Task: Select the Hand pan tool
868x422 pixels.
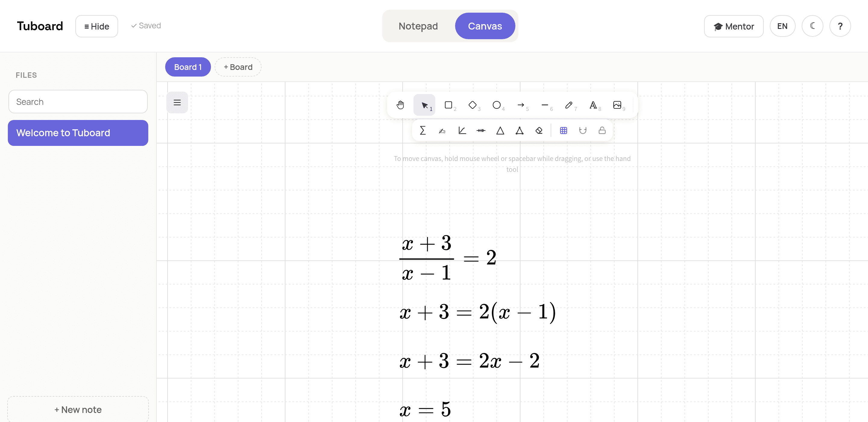Action: pyautogui.click(x=400, y=105)
